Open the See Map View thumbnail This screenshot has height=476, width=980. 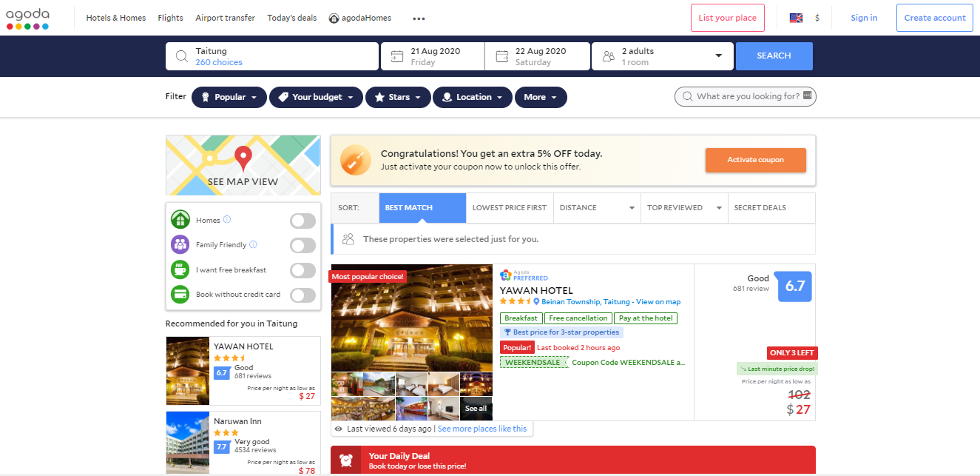click(x=243, y=165)
